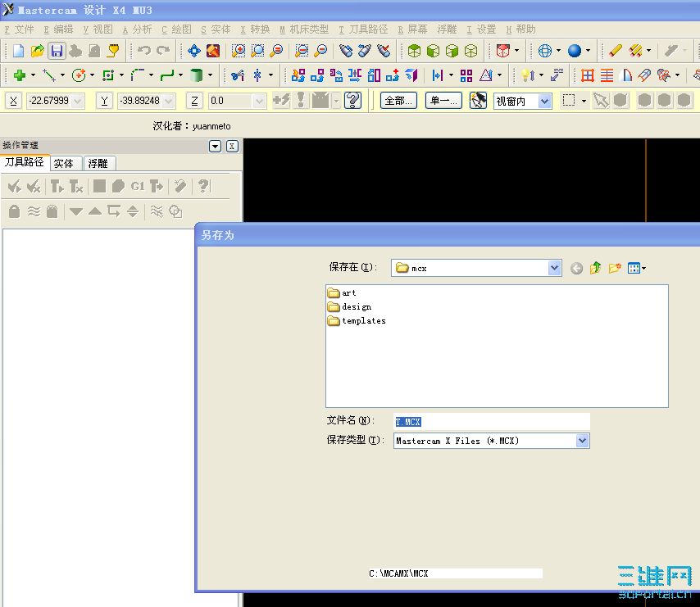
Task: Click the Save floppy disk icon
Action: [x=57, y=51]
